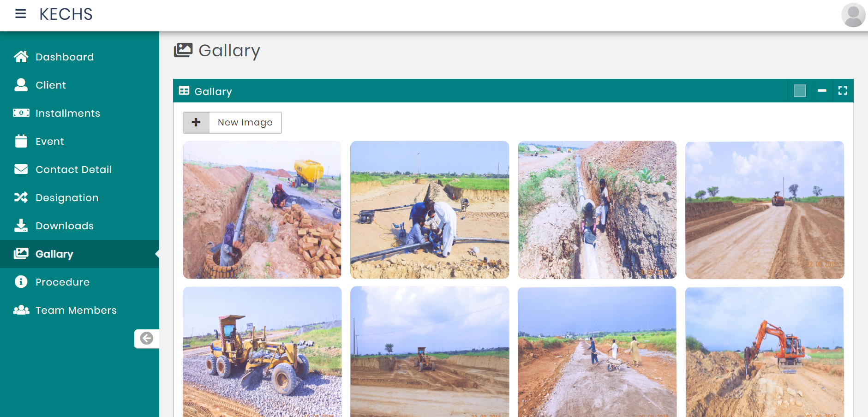Expand the Gallary panel to fullscreen
Viewport: 868px width, 417px height.
click(x=843, y=91)
